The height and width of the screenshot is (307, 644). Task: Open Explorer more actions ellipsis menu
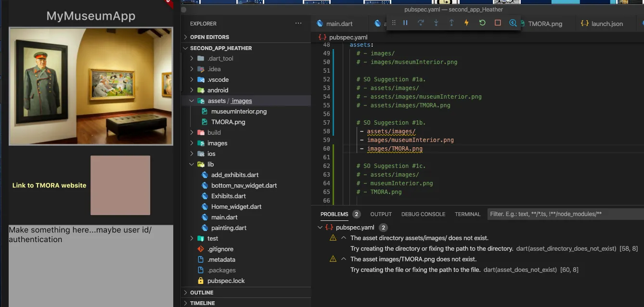[298, 24]
